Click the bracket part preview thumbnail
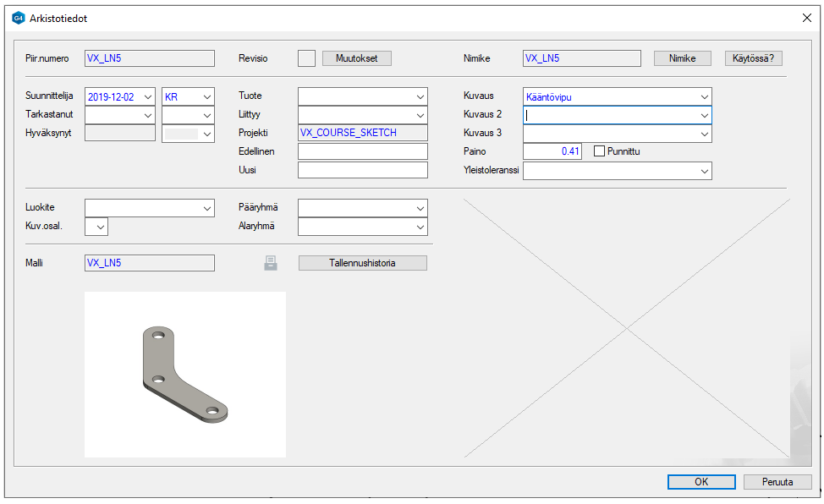Viewport: 824px width, 504px height. pos(185,374)
